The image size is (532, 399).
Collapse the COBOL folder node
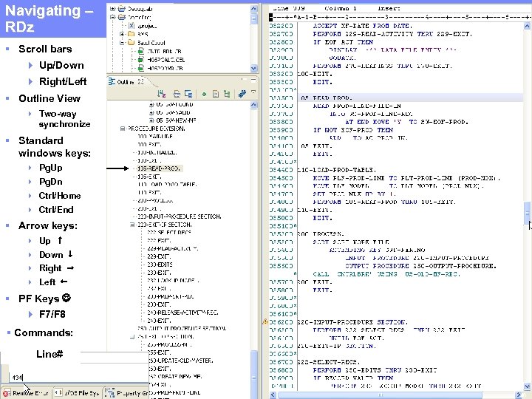coord(123,43)
